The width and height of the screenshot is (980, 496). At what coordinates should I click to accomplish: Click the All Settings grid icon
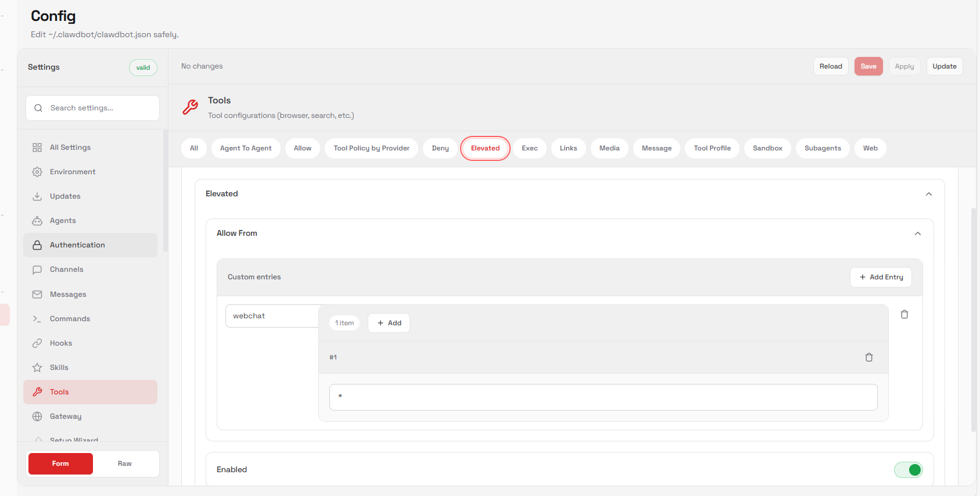[x=37, y=148]
